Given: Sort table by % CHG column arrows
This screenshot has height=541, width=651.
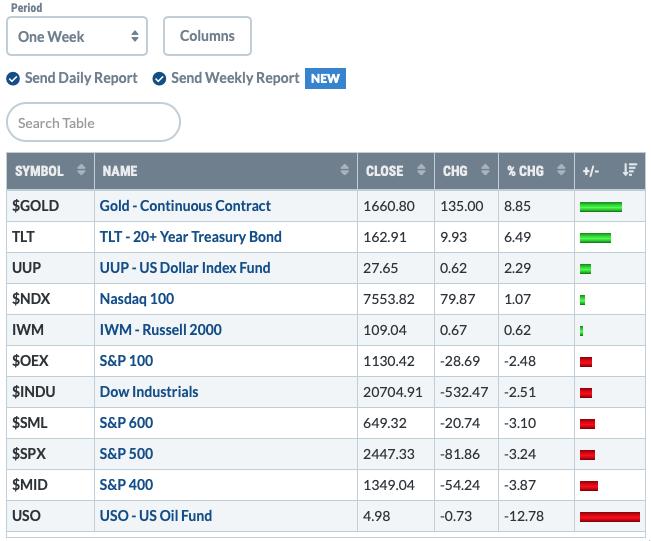Looking at the screenshot, I should [x=561, y=170].
